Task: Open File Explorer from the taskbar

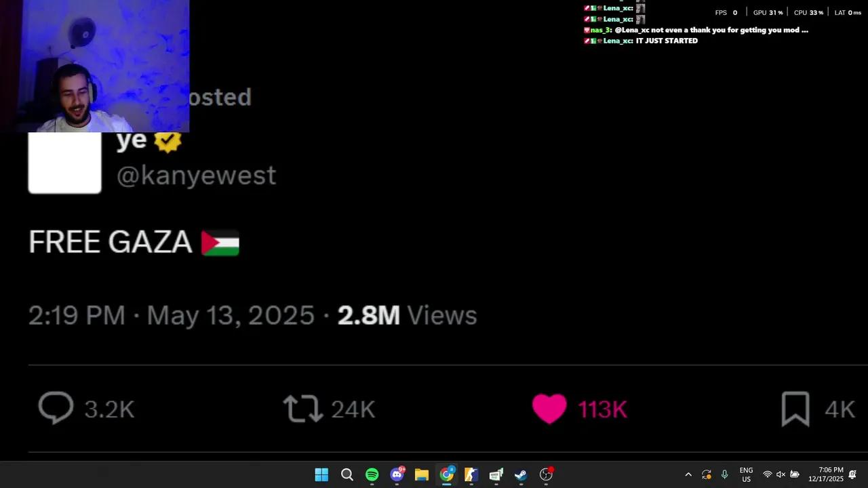Action: (x=422, y=474)
